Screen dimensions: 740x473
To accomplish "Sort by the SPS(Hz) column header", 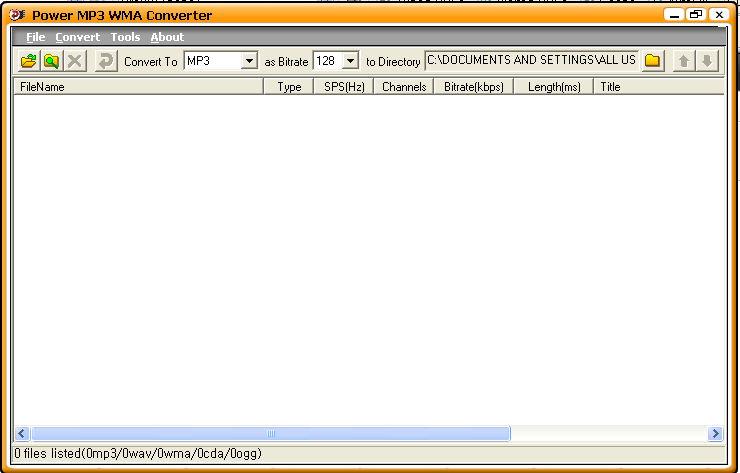I will 344,87.
